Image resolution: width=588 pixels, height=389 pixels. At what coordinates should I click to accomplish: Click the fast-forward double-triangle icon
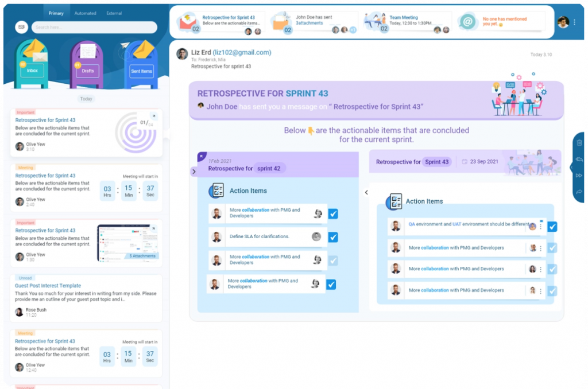click(x=579, y=176)
